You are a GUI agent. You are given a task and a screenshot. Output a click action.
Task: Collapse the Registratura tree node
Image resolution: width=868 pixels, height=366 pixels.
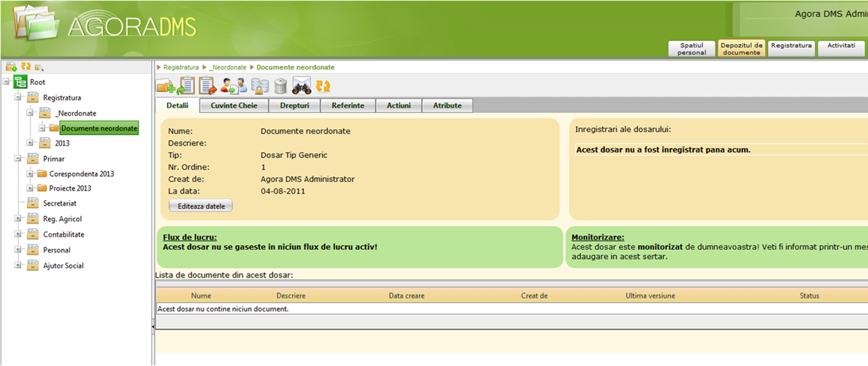[18, 98]
